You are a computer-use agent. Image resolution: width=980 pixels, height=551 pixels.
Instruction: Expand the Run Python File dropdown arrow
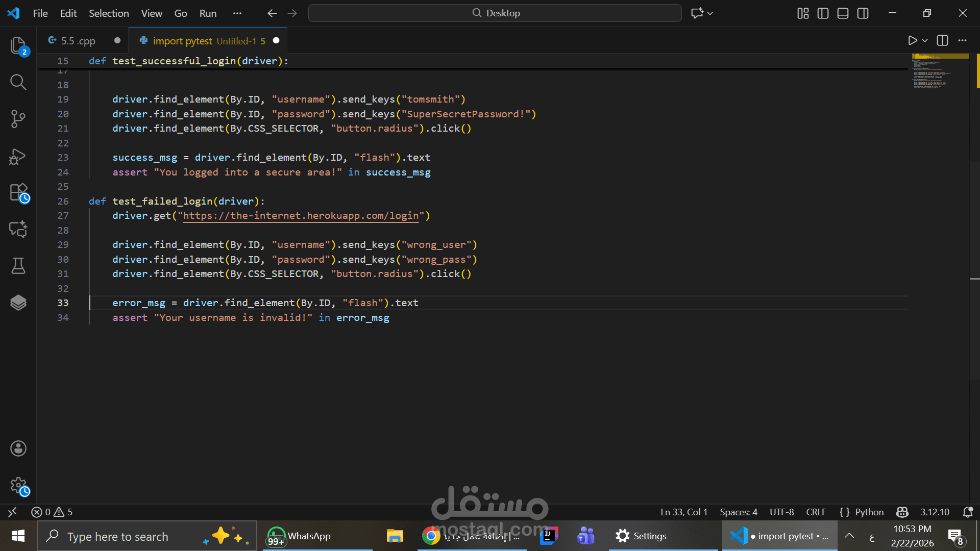(925, 40)
